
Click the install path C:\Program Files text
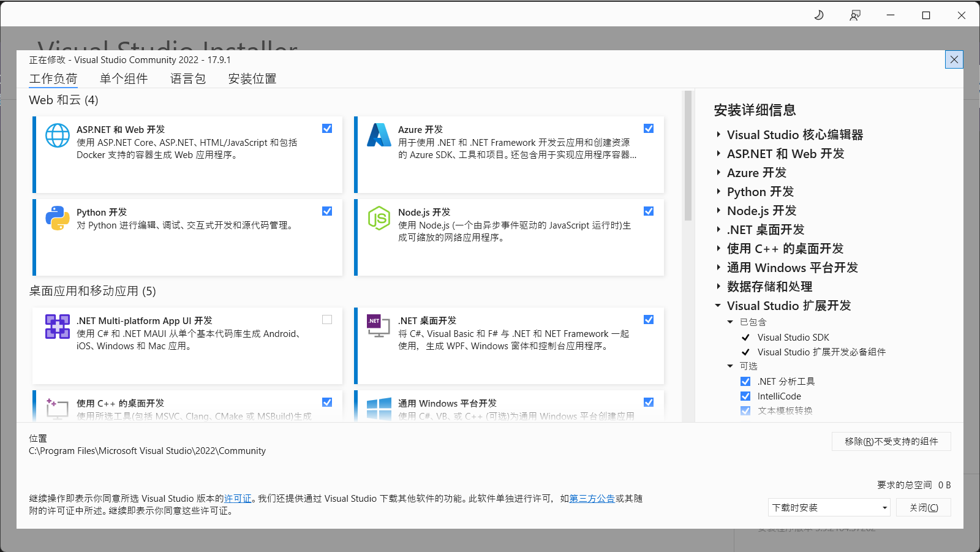(147, 451)
